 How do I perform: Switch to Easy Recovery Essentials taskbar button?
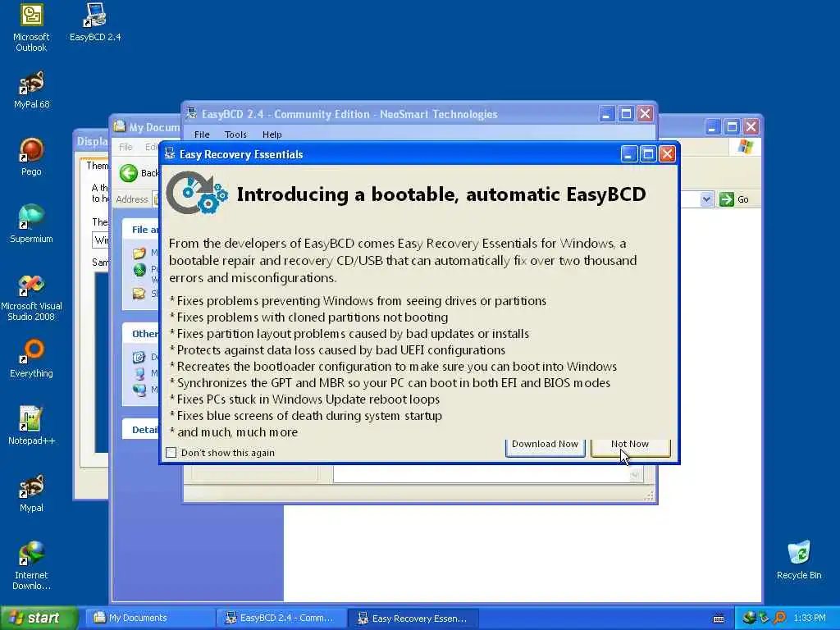(413, 619)
